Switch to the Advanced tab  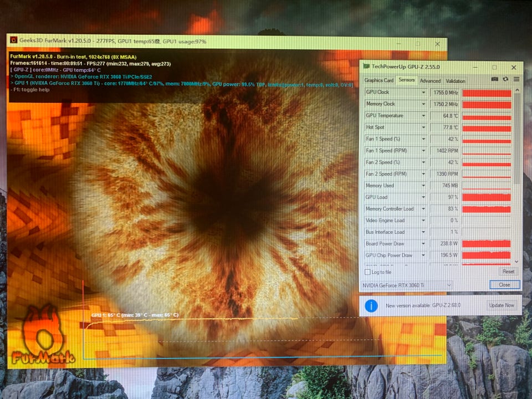430,81
